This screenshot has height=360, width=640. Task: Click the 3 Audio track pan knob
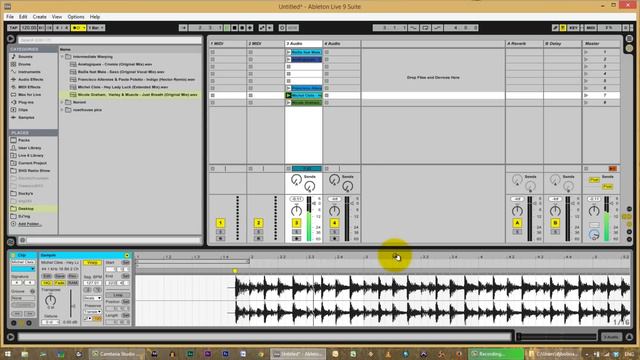(296, 211)
